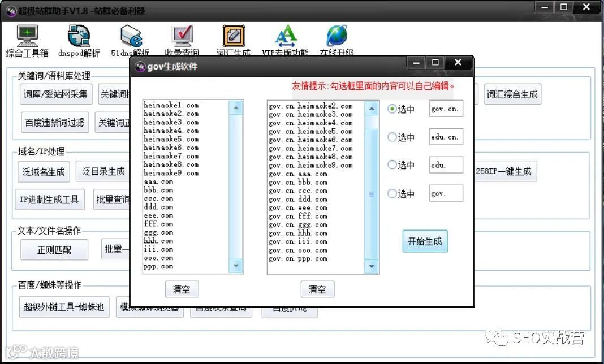Minimize the gov生成软件 dialog
Image resolution: width=604 pixels, height=364 pixels.
[x=416, y=63]
